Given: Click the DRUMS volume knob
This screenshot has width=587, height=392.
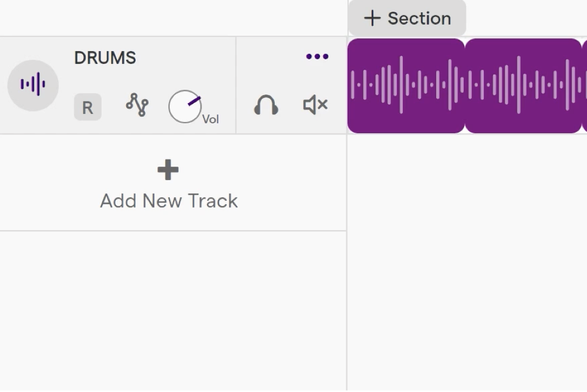Looking at the screenshot, I should tap(185, 107).
